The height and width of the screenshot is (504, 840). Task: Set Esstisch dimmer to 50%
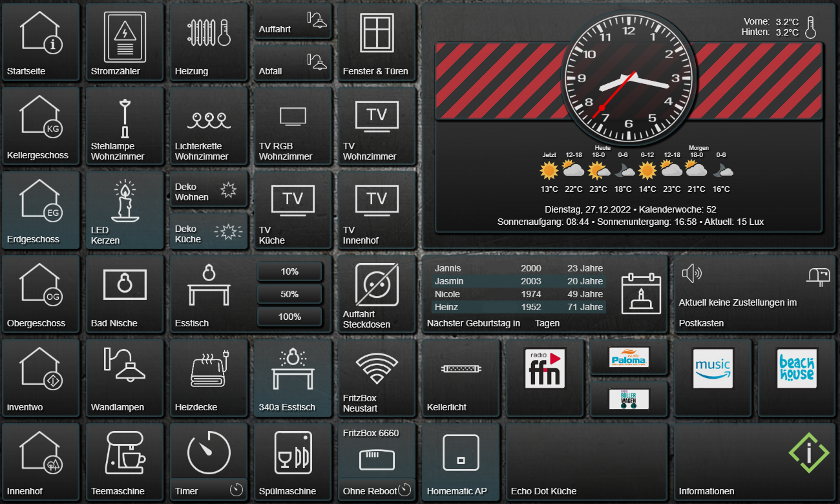click(289, 294)
